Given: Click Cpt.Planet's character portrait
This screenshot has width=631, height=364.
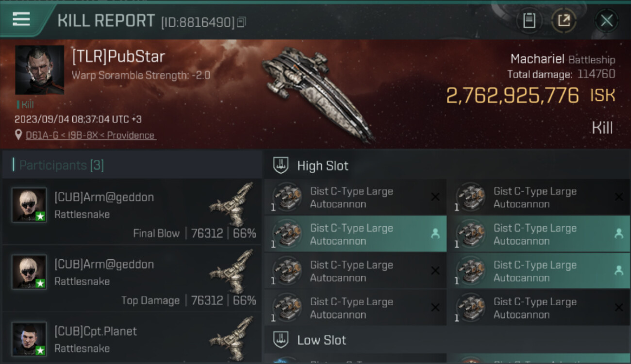Looking at the screenshot, I should coord(29,339).
